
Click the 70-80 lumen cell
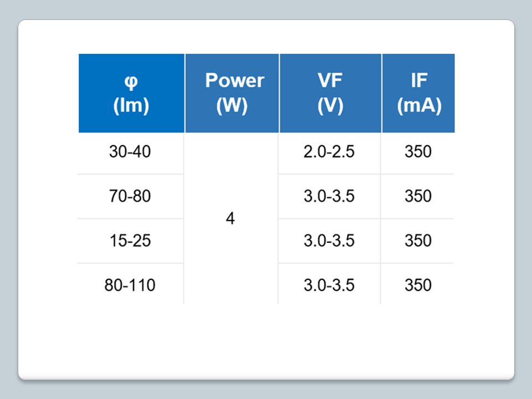point(130,196)
